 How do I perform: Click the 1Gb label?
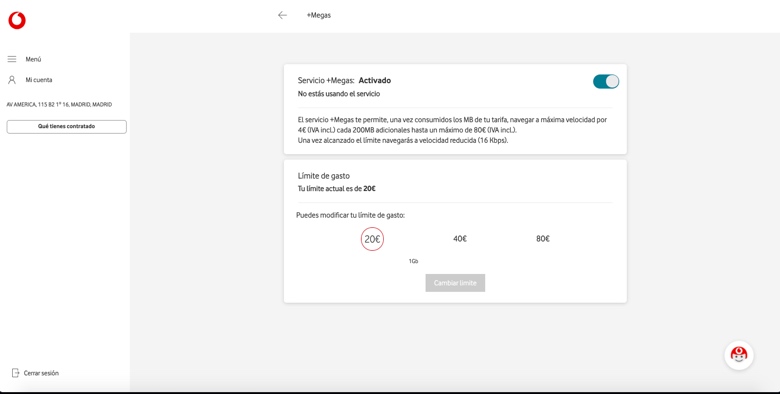(413, 261)
